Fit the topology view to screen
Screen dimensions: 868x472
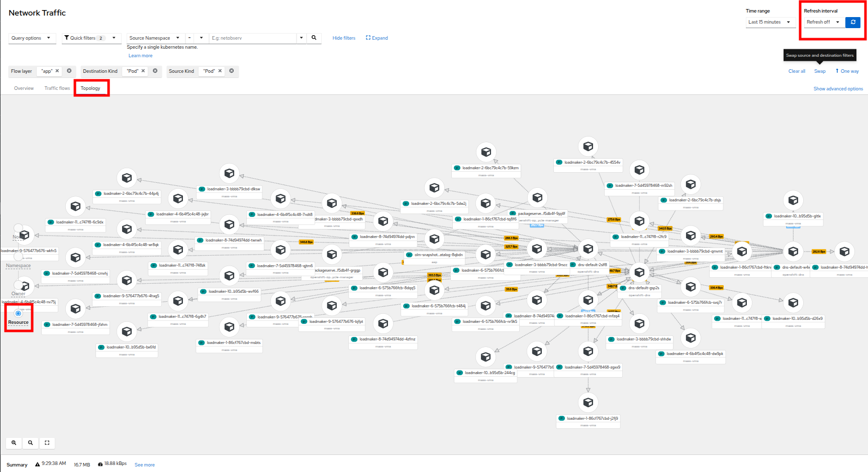pyautogui.click(x=47, y=443)
